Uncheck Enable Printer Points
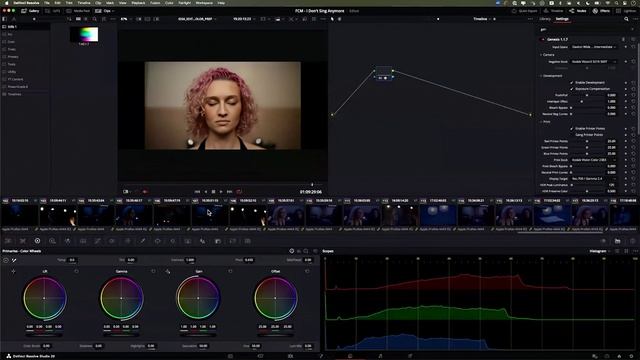640x360 pixels. pyautogui.click(x=571, y=129)
